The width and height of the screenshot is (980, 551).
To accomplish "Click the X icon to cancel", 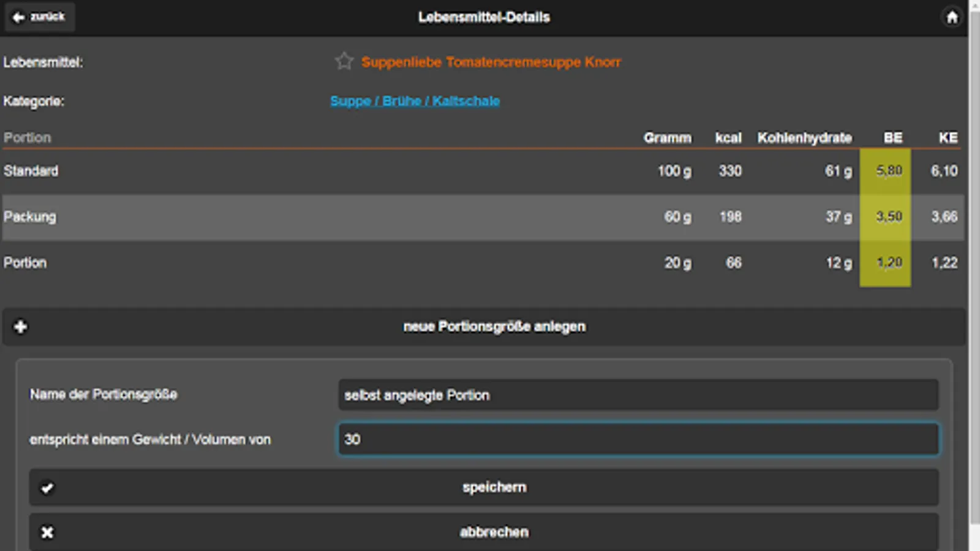I will tap(47, 533).
